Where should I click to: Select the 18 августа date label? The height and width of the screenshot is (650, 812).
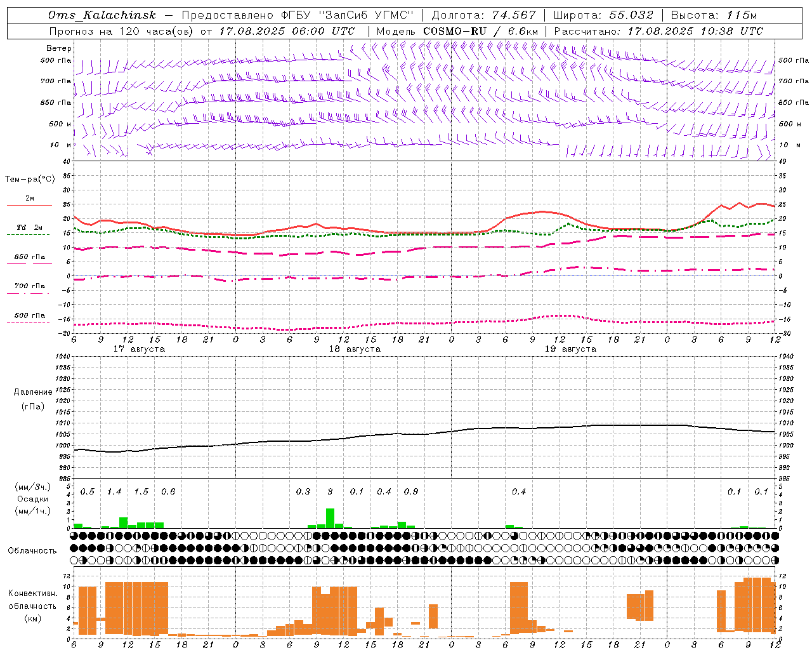(x=355, y=349)
